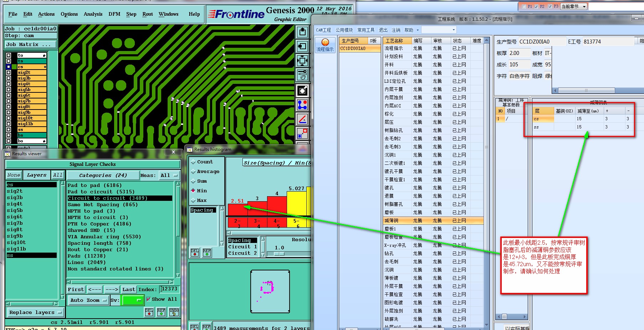The height and width of the screenshot is (330, 644).
Task: Select the Max radio option
Action: (x=194, y=200)
